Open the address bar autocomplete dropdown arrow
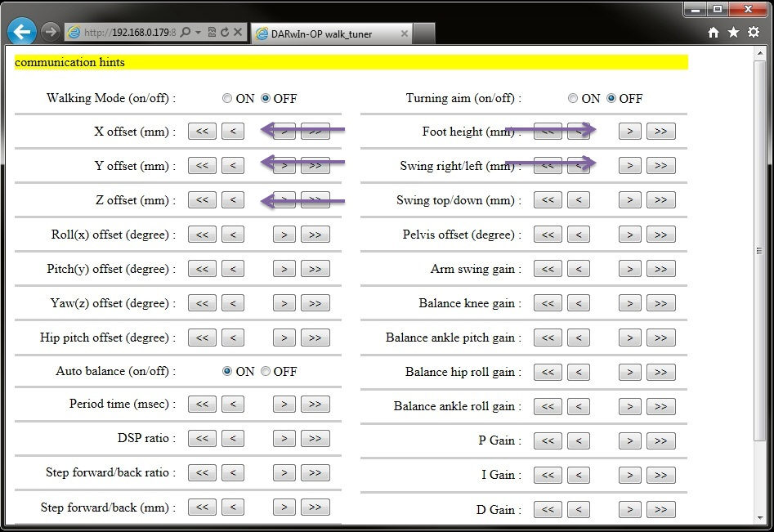The height and width of the screenshot is (532, 774). 198,33
